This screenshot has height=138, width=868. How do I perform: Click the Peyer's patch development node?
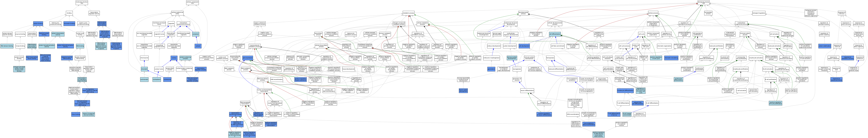[463, 91]
